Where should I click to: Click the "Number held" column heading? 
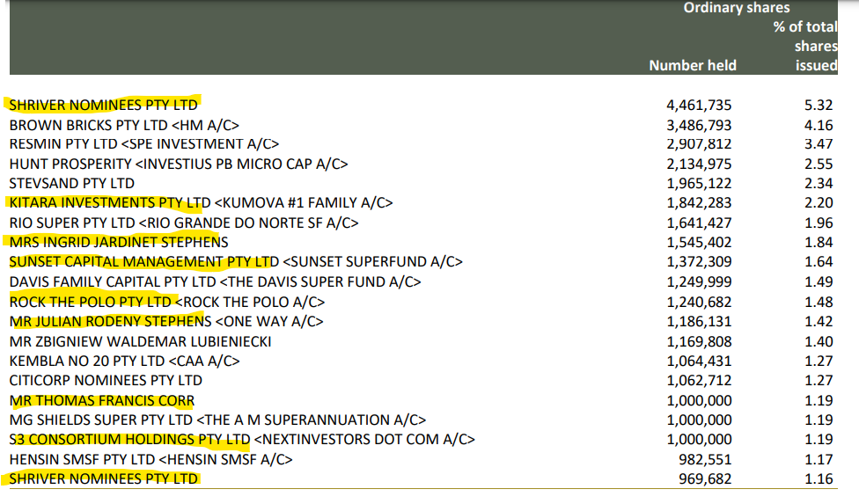pos(693,65)
